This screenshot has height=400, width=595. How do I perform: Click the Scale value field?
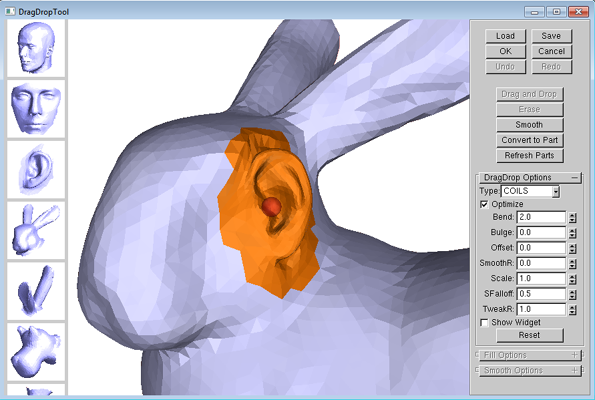point(541,279)
